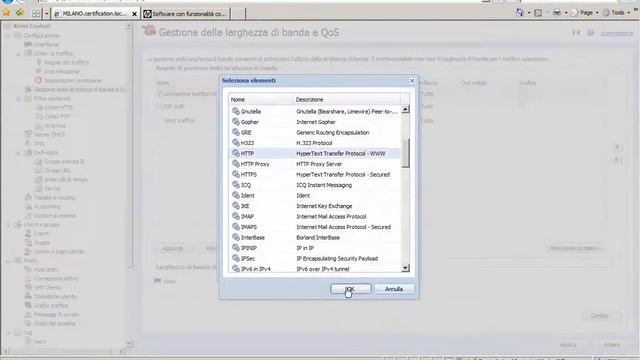
Task: Sort list by the Descrizione column header
Action: click(x=347, y=99)
